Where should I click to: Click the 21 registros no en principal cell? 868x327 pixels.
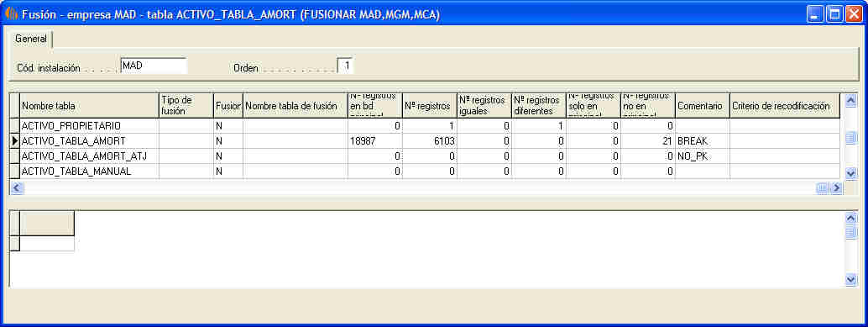pyautogui.click(x=648, y=141)
